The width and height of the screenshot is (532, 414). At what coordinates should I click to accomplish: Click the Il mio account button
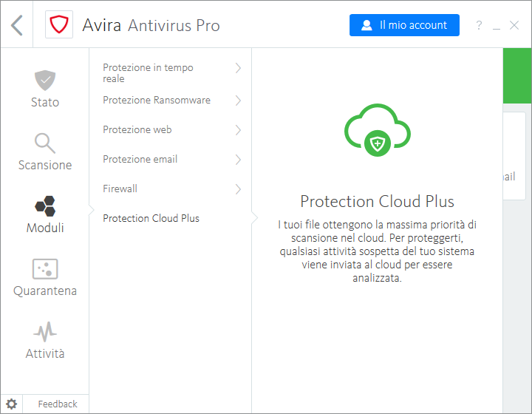coord(404,25)
